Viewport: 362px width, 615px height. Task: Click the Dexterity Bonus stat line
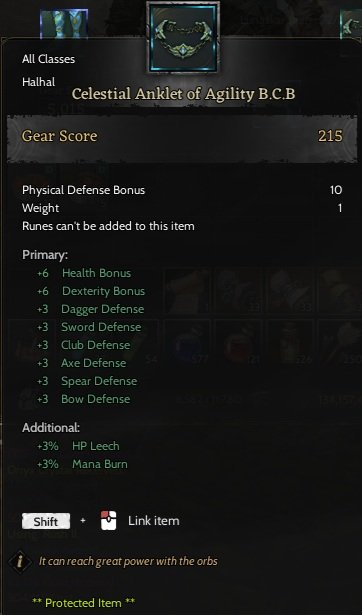coord(91,291)
